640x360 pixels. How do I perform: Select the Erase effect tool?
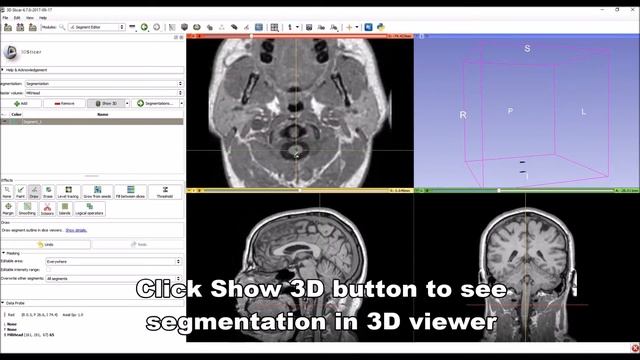[x=48, y=192]
